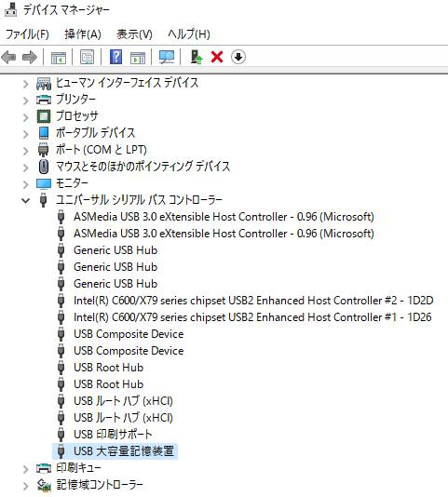This screenshot has height=497, width=448.
Task: Click the Forward arrow toolbar icon
Action: [x=30, y=58]
